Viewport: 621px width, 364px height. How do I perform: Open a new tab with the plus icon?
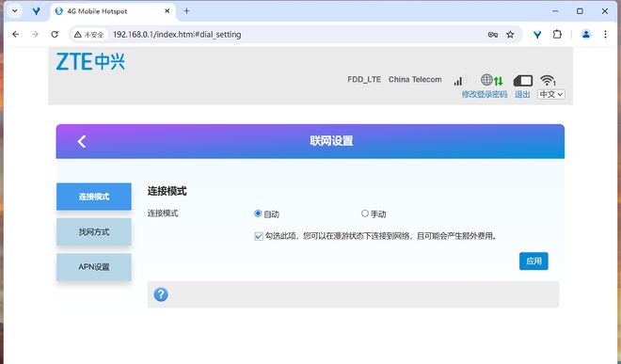coord(186,11)
